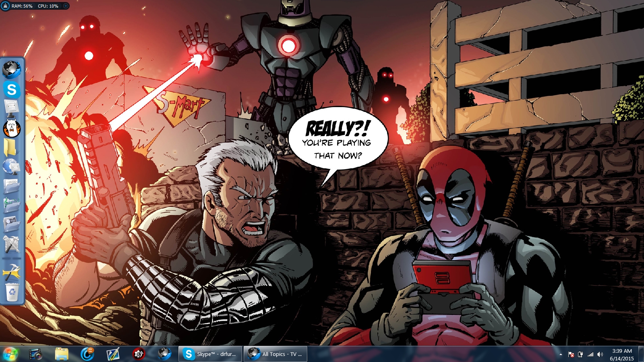Open the pictures folder dock icon
The height and width of the screenshot is (362, 644).
[x=12, y=224]
